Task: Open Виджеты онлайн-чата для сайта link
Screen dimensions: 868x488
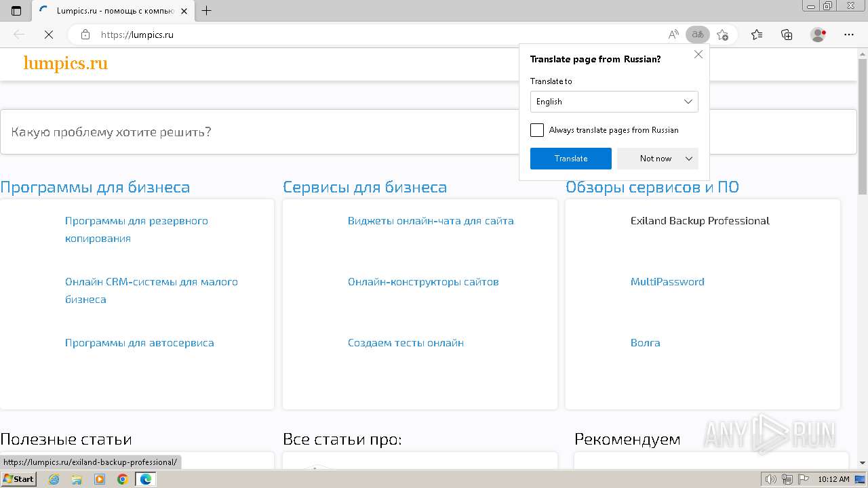Action: 431,221
